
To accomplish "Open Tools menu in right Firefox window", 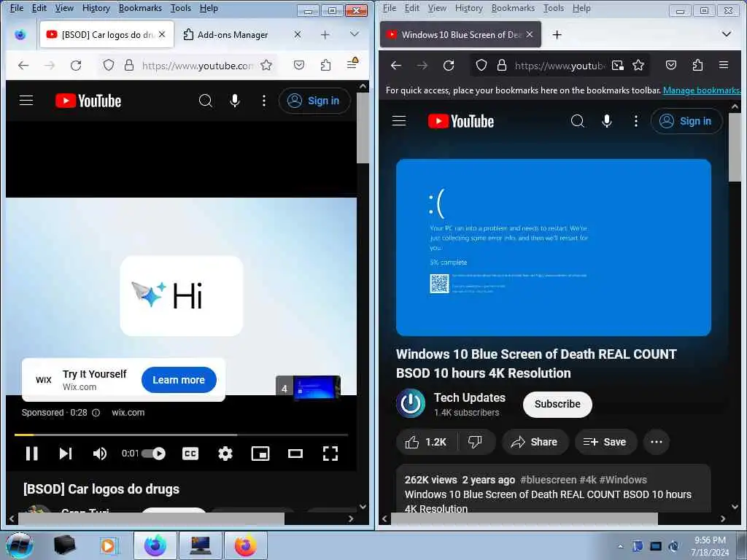I will [554, 8].
